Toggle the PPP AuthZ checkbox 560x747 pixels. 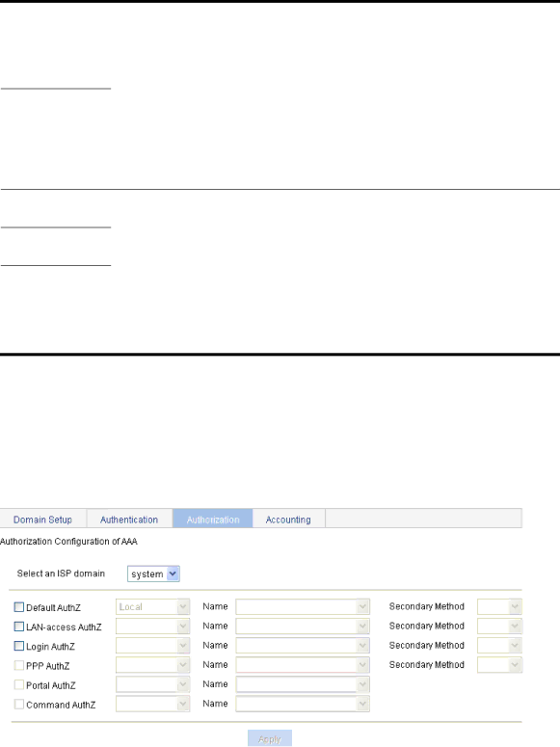point(19,665)
